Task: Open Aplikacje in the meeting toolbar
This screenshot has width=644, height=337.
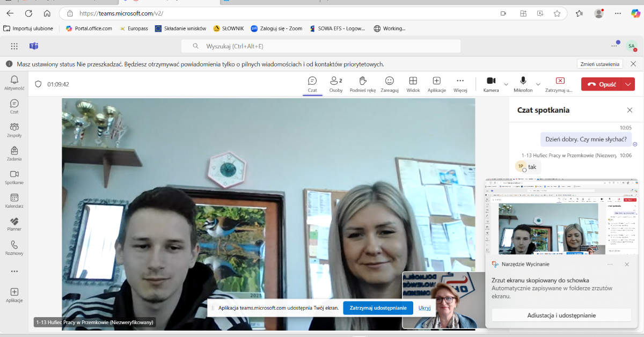Action: [x=437, y=84]
